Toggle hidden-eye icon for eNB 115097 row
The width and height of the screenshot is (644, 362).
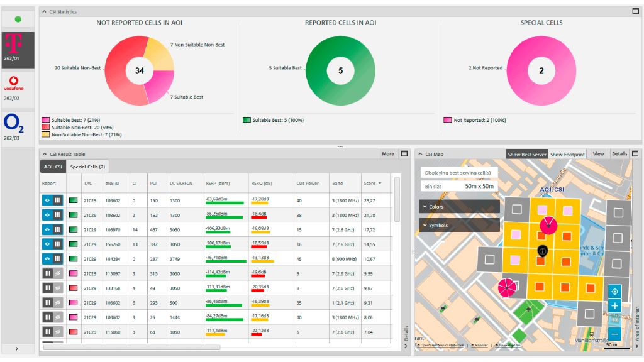coord(58,273)
